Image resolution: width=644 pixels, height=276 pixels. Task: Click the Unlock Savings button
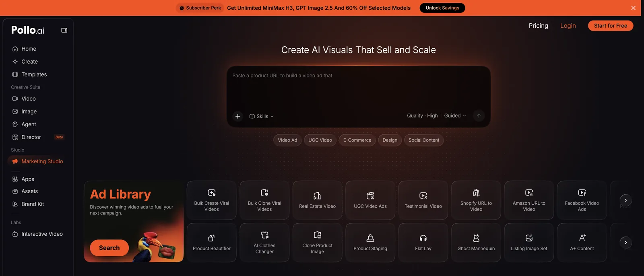[442, 8]
